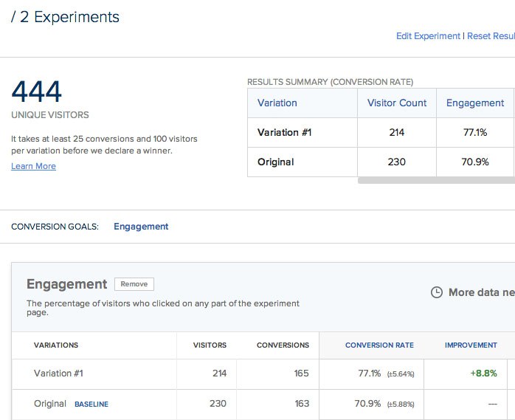The height and width of the screenshot is (420, 515).
Task: Click the Variations column header
Action: [56, 345]
